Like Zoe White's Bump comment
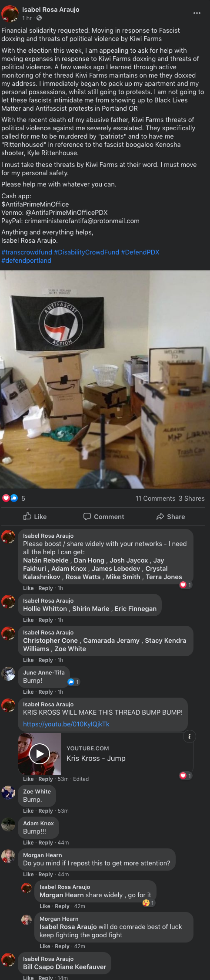Image resolution: width=210 pixels, height=980 pixels. [28, 810]
